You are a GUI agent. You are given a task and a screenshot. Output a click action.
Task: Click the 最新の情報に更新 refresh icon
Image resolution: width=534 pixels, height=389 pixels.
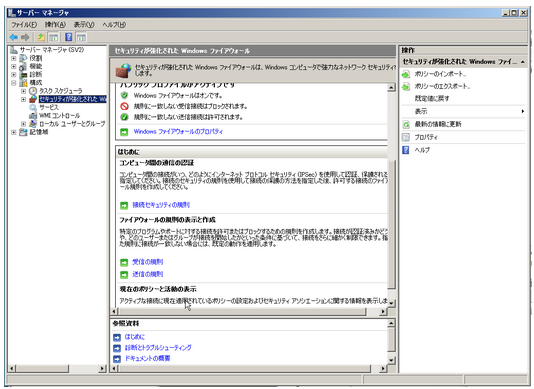point(406,124)
